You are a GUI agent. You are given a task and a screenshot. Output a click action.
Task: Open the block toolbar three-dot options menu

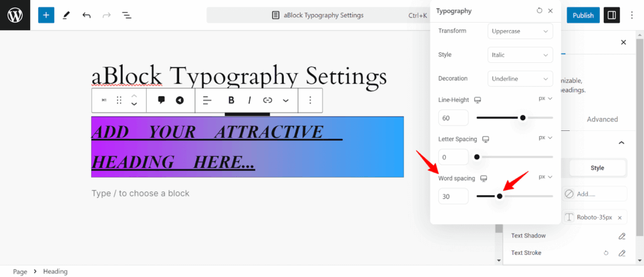pos(311,100)
